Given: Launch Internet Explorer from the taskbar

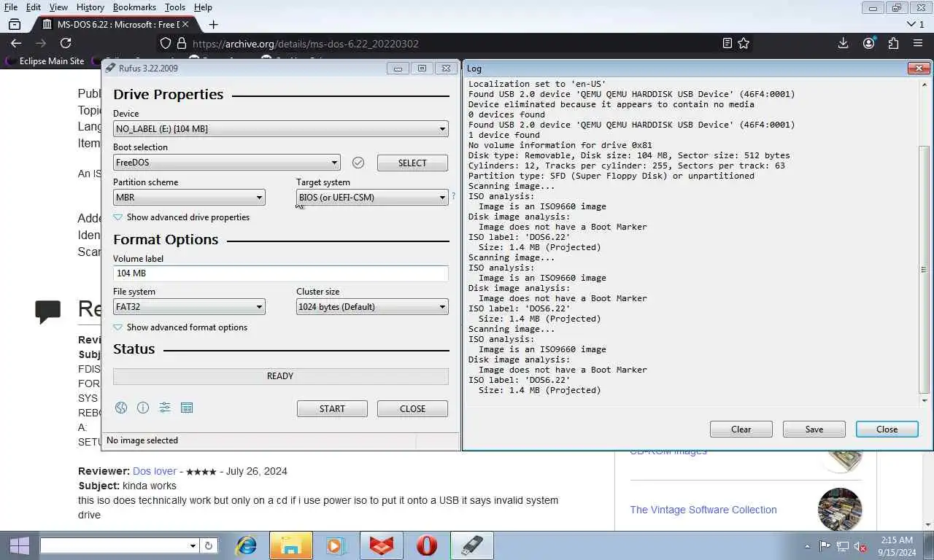Looking at the screenshot, I should click(x=246, y=545).
